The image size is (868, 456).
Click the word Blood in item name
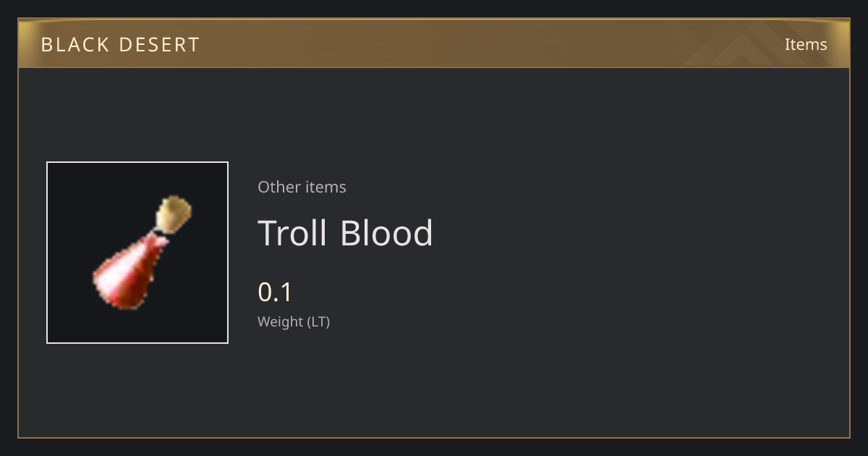click(387, 233)
